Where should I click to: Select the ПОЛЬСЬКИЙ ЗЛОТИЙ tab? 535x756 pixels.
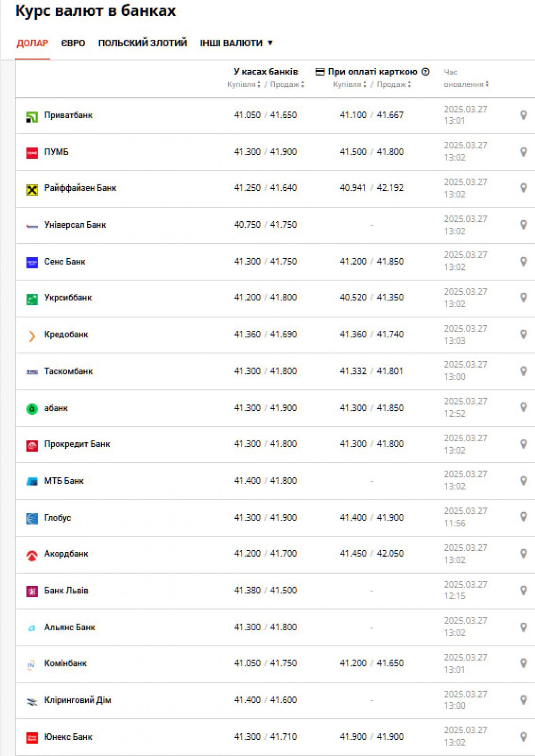point(143,43)
